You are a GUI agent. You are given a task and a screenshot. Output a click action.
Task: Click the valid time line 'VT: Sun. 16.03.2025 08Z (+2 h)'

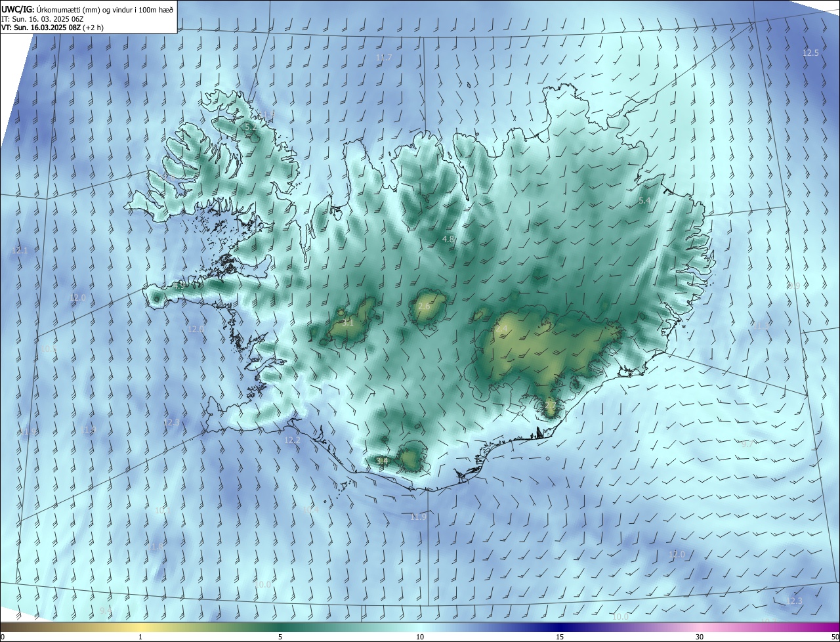coord(52,28)
